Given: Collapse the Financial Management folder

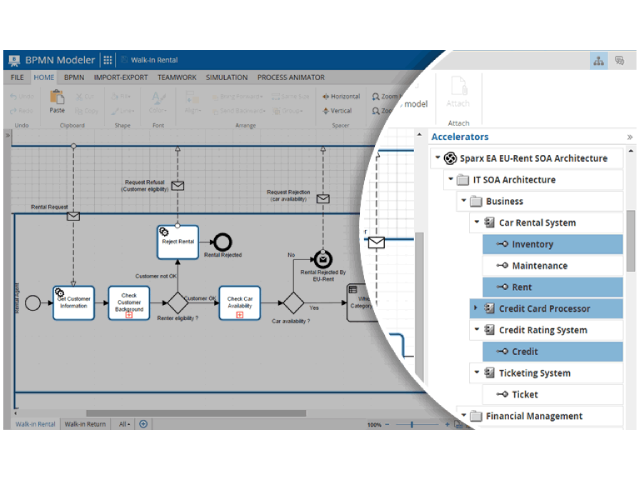Looking at the screenshot, I should pyautogui.click(x=464, y=415).
